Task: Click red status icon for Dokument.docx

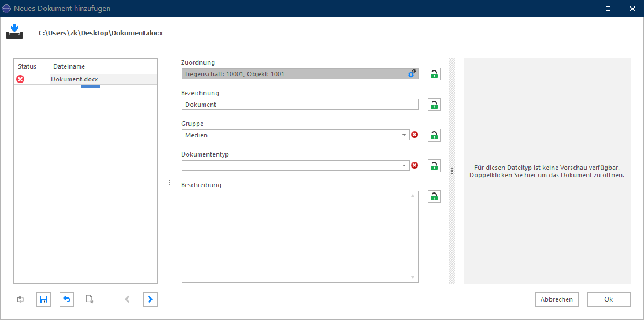Action: [20, 79]
